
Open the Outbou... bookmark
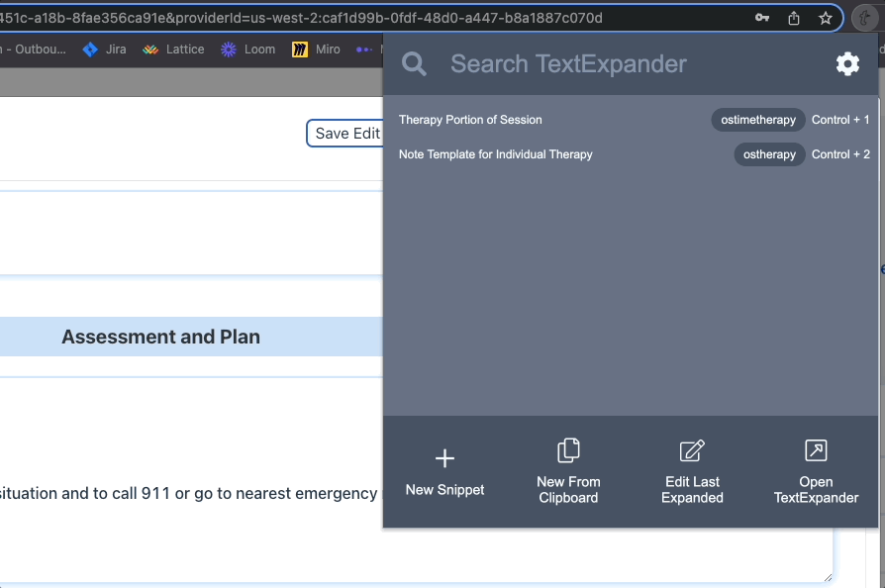[34, 49]
